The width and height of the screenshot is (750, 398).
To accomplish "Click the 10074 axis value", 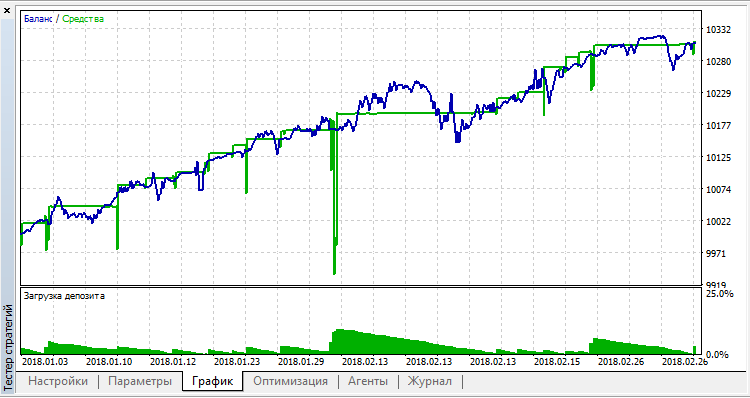I will pyautogui.click(x=718, y=189).
